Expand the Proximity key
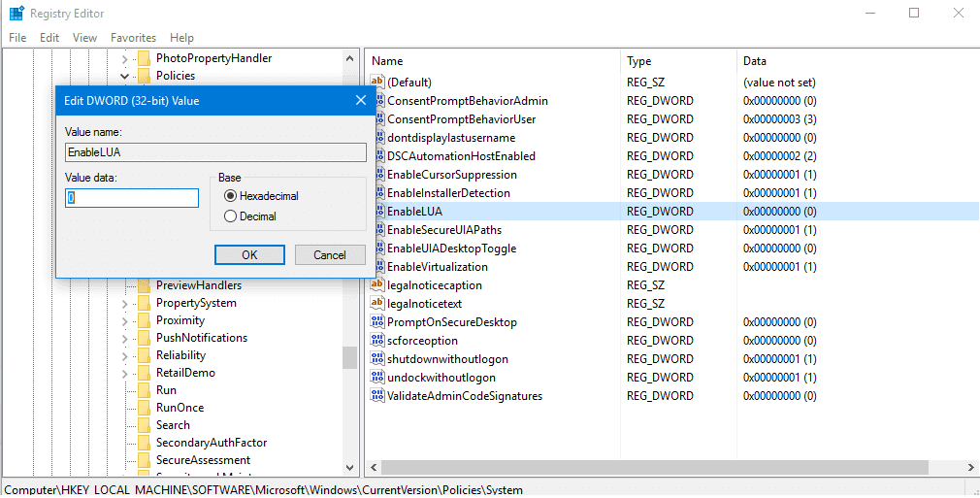The width and height of the screenshot is (980, 498). (125, 321)
